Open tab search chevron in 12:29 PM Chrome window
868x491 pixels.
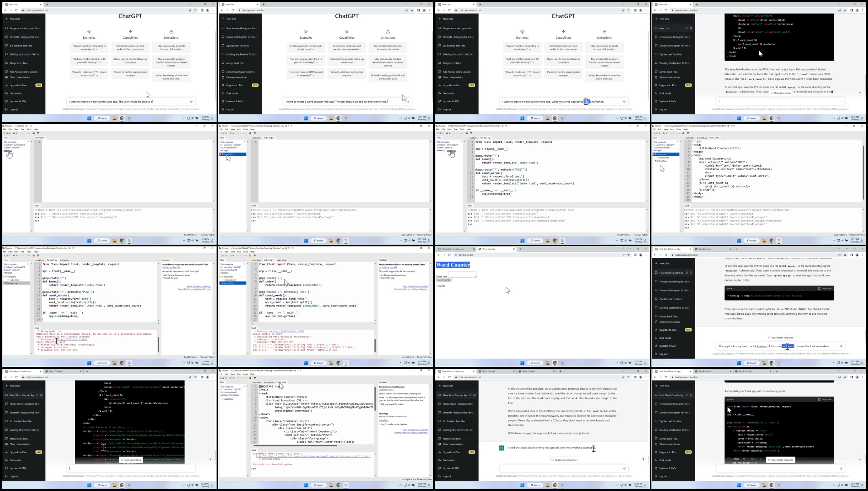point(622,371)
